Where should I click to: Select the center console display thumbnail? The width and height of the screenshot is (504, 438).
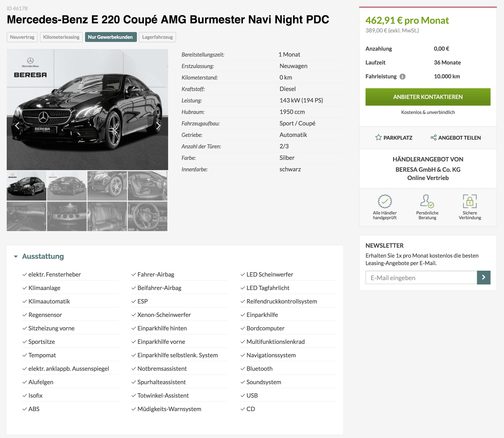[x=67, y=216]
